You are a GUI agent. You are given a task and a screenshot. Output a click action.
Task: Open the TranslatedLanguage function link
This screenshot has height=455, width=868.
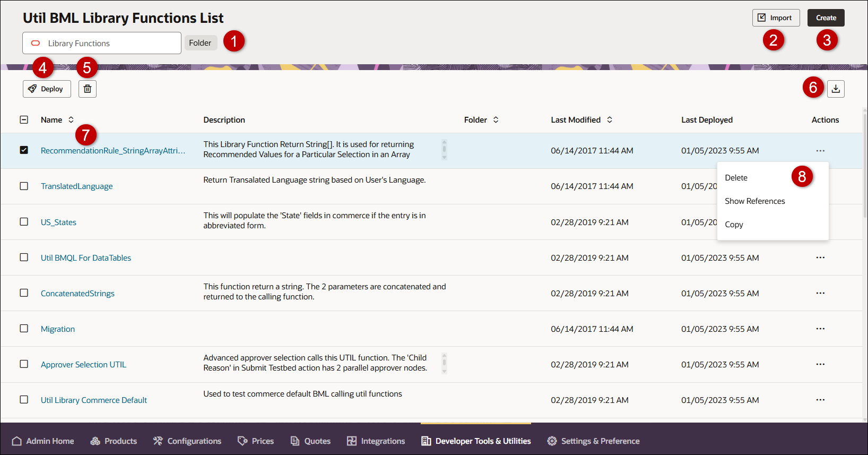pyautogui.click(x=77, y=186)
